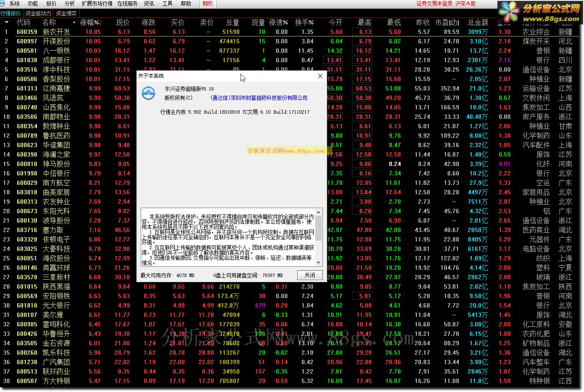Close the 关于本系统 dialog with X
Screen dimensions: 584x392
coord(320,76)
